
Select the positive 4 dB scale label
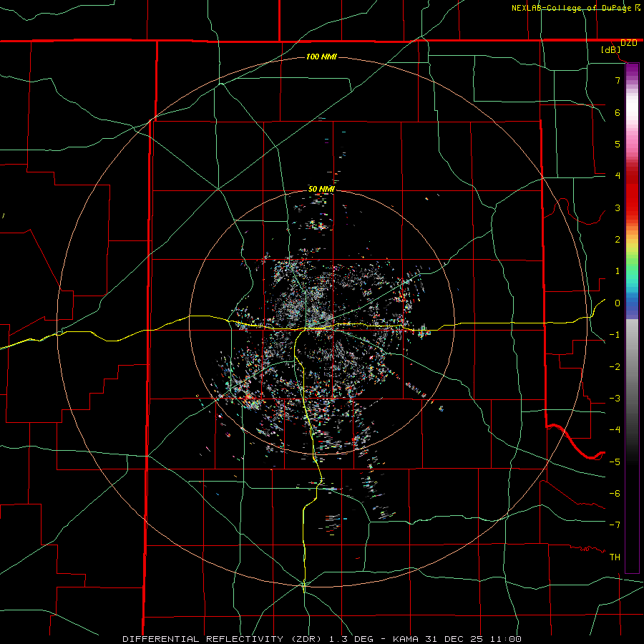(x=618, y=176)
